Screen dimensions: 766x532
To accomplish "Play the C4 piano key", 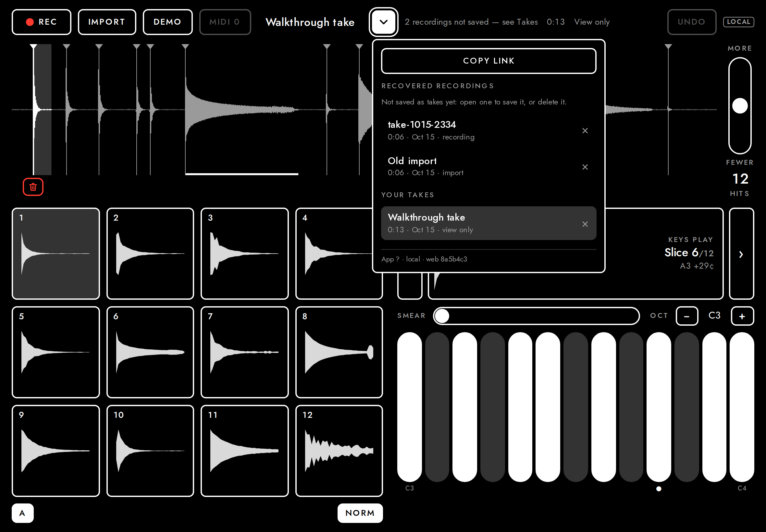I will coord(742,407).
